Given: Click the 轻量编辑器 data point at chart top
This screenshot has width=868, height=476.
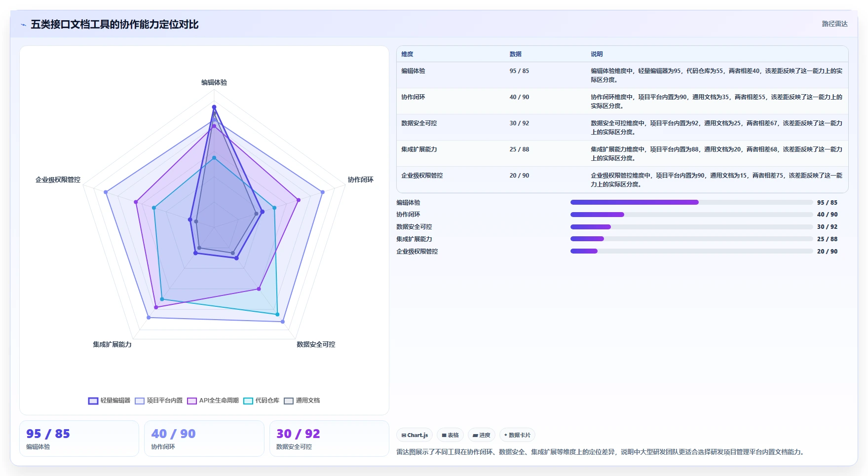Looking at the screenshot, I should coord(214,107).
